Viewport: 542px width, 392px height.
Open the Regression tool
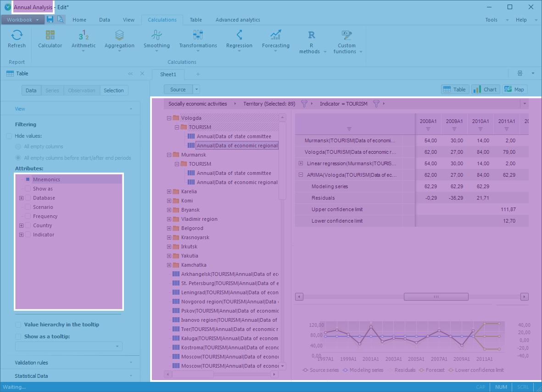coord(239,39)
